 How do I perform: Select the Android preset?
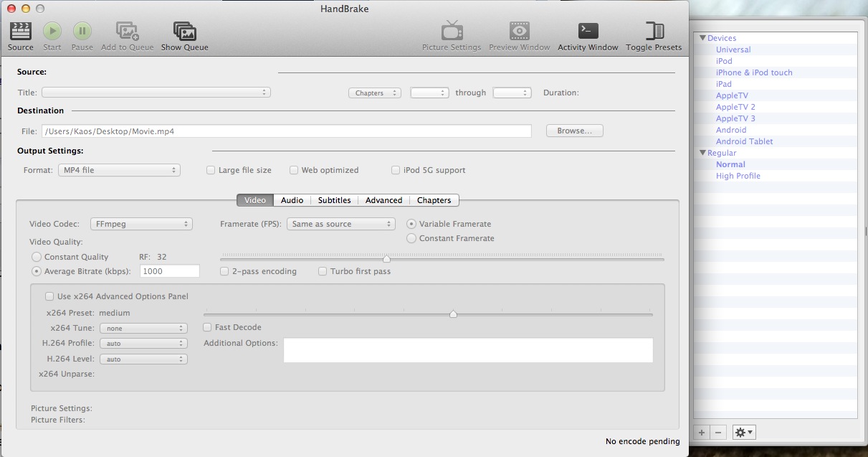point(731,130)
